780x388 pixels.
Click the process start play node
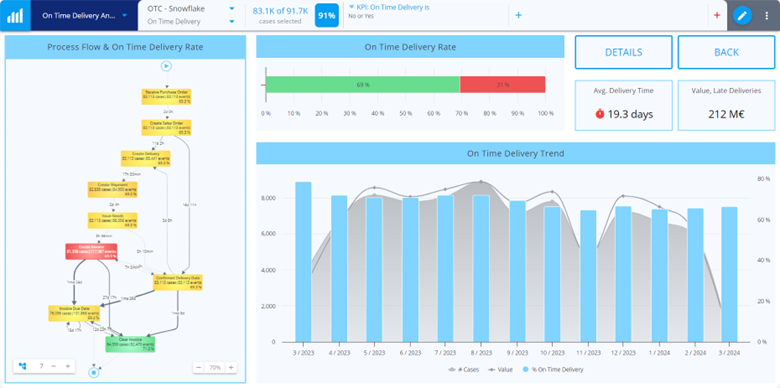(x=166, y=66)
